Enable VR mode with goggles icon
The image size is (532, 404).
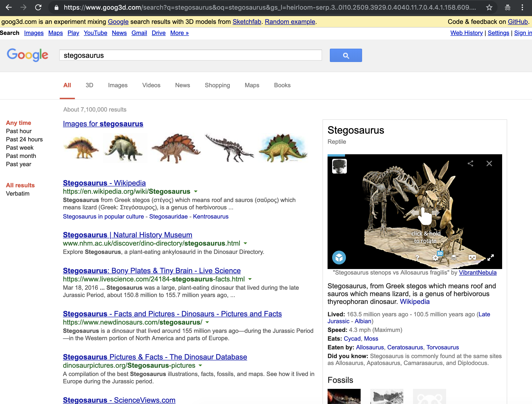click(x=472, y=258)
